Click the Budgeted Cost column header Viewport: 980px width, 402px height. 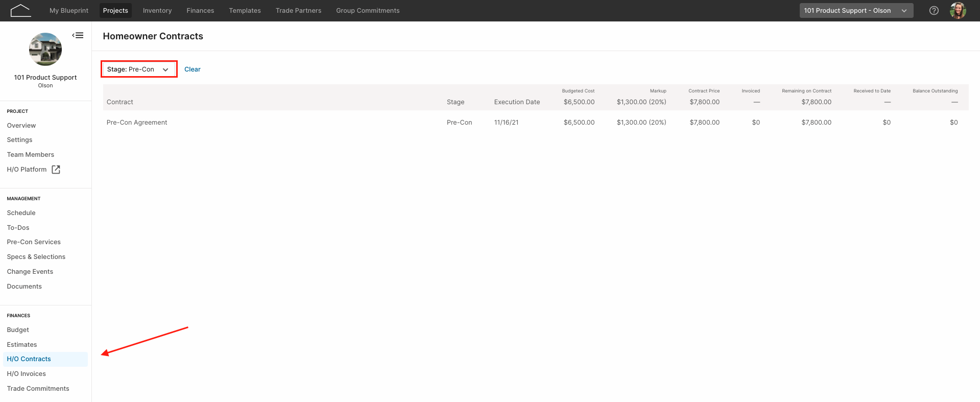578,91
